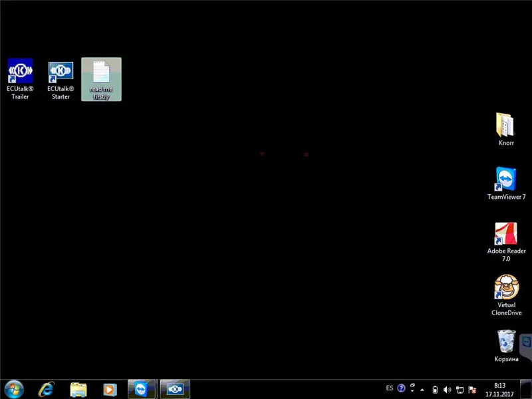Open the Windows Start menu
532x399 pixels.
click(14, 389)
